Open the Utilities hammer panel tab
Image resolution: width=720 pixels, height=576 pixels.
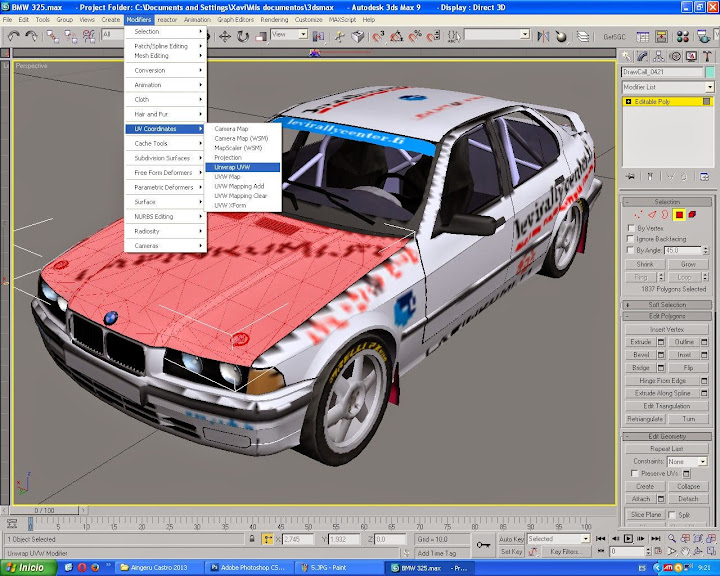pos(707,56)
